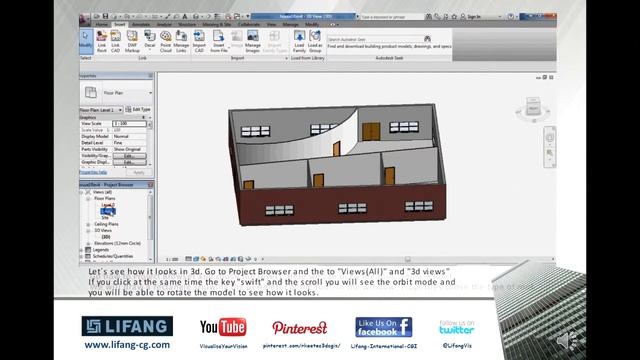640x360 pixels.
Task: Expand the Import panel dialog launcher arrow
Action: [x=286, y=58]
